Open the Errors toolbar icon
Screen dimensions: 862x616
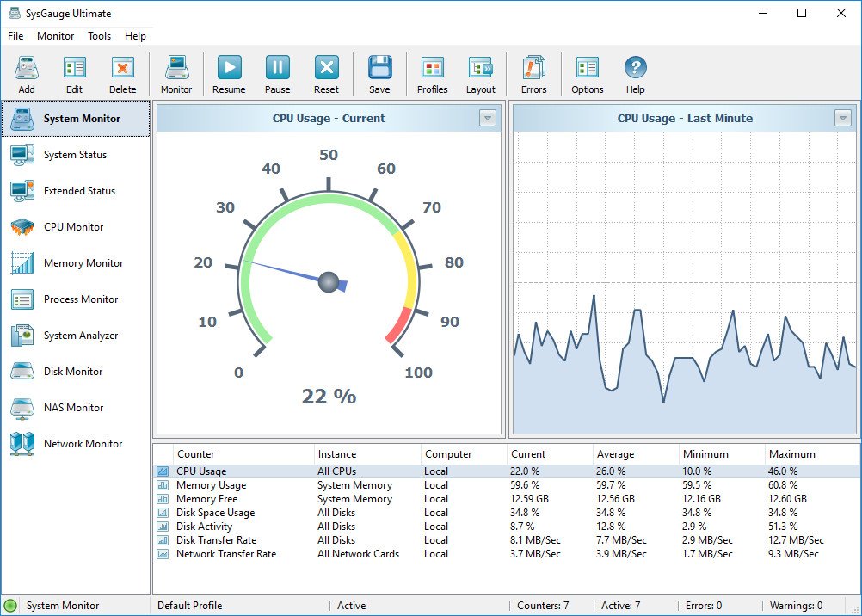tap(533, 69)
